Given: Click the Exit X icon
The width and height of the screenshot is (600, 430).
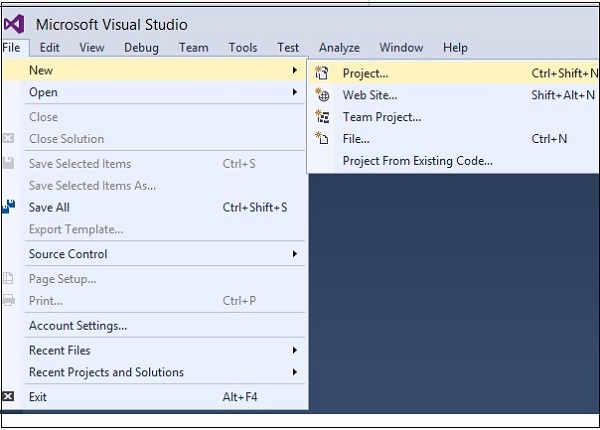Looking at the screenshot, I should click(9, 397).
